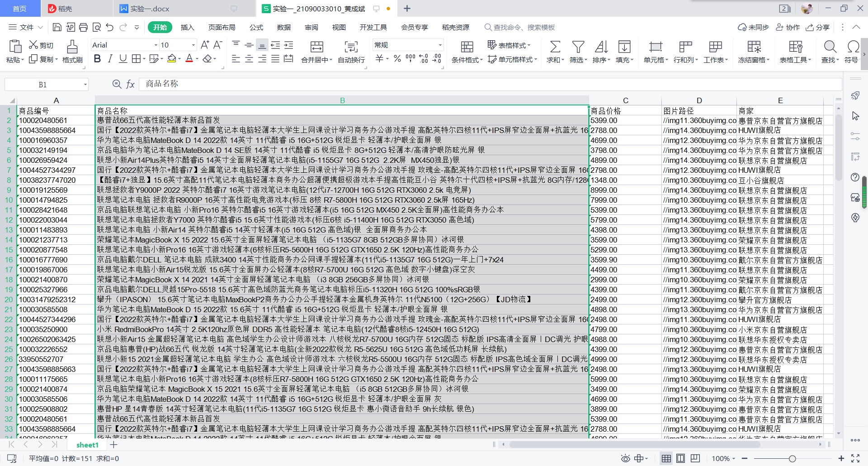Image resolution: width=868 pixels, height=466 pixels.
Task: Select cell containing price 8999.00
Action: pyautogui.click(x=625, y=190)
